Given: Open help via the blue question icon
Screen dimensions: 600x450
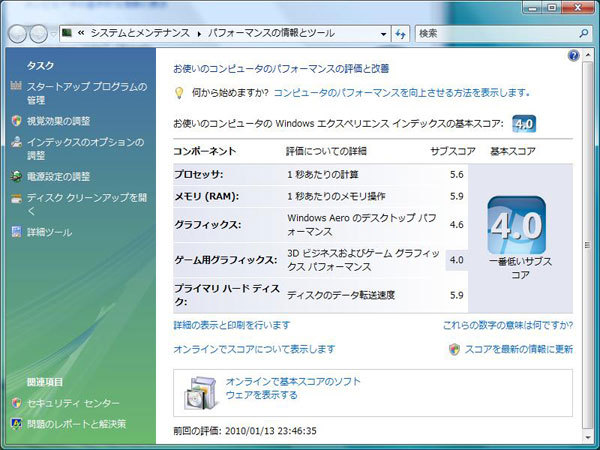Looking at the screenshot, I should 574,56.
